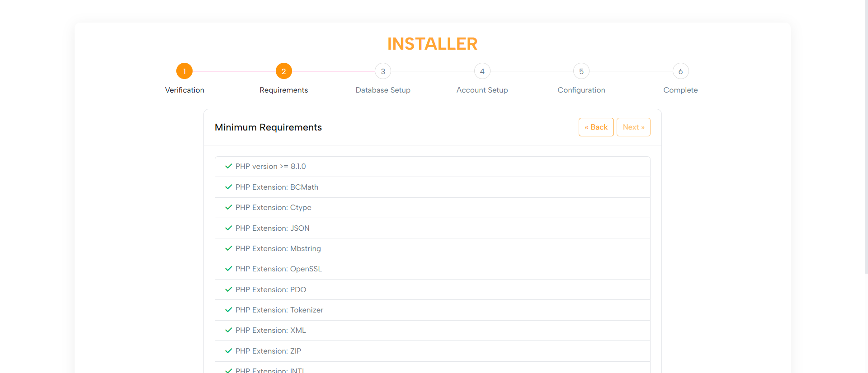Select the text 'PHP Extension: OpenSSL'
This screenshot has width=868, height=373.
(x=278, y=269)
